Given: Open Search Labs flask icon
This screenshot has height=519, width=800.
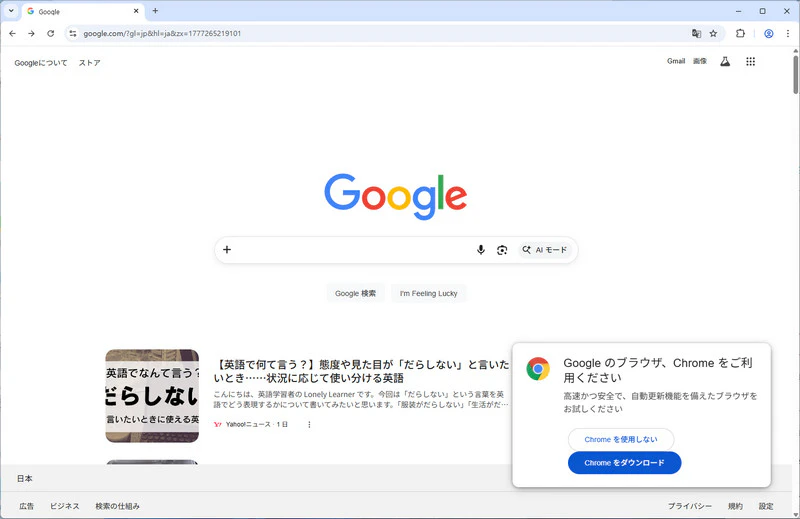Looking at the screenshot, I should pyautogui.click(x=725, y=62).
